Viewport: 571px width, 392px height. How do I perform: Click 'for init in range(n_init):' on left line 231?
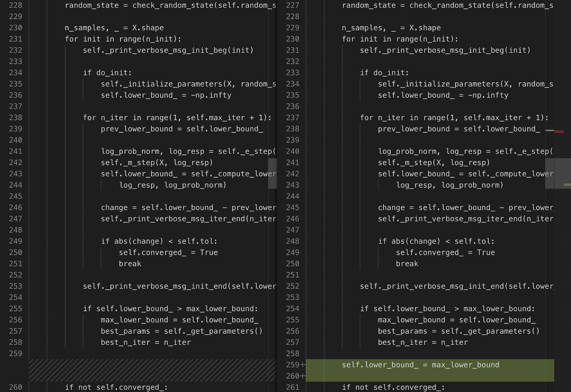click(123, 39)
